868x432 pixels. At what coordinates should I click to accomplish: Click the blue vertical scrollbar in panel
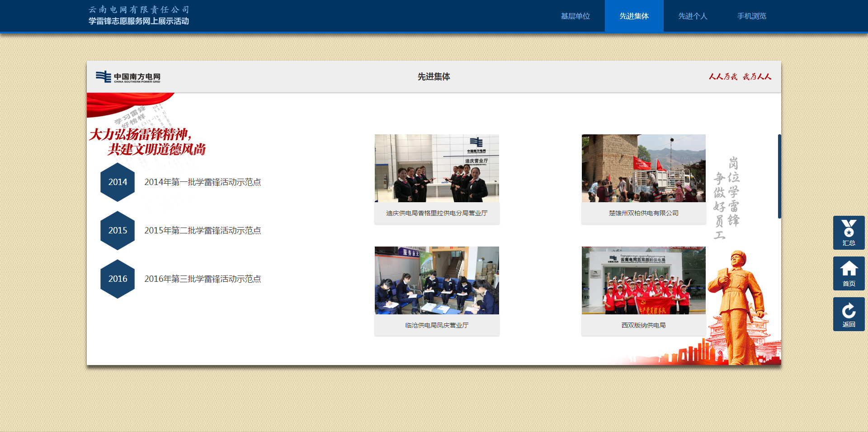click(779, 176)
